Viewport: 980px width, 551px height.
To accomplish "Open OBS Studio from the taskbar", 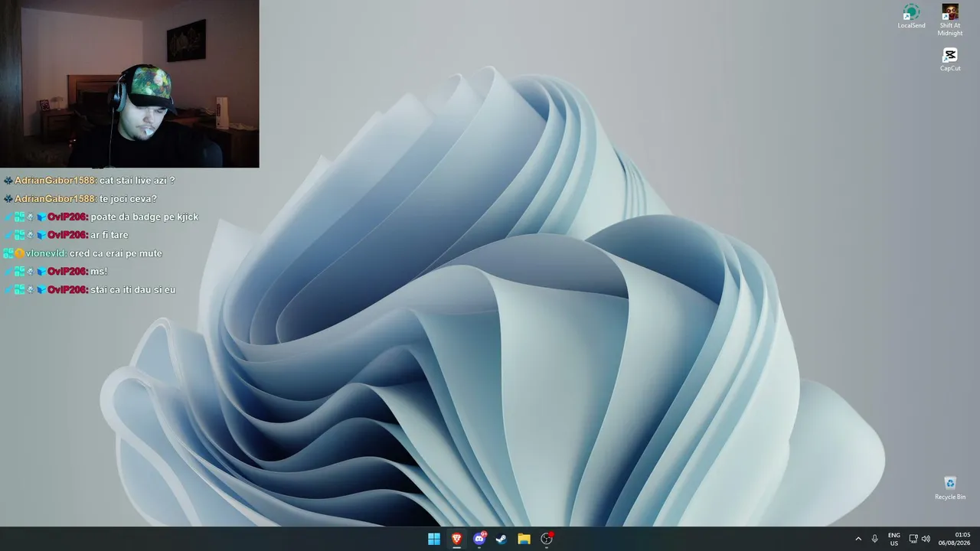I will tap(547, 539).
